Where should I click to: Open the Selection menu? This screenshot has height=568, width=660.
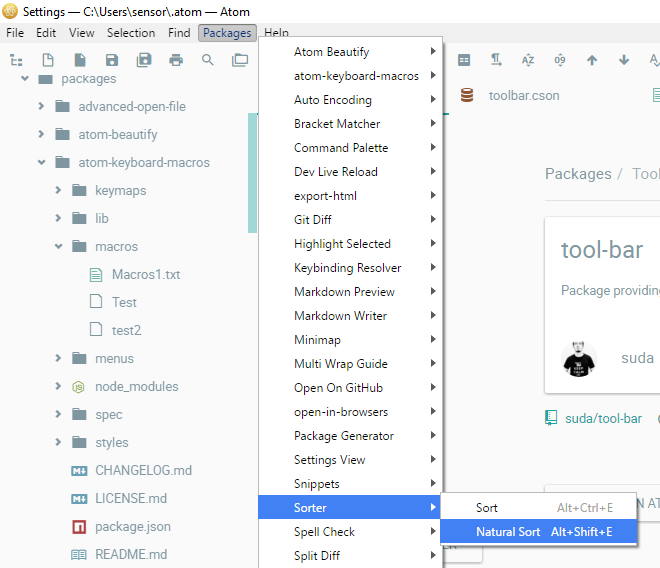pos(131,33)
